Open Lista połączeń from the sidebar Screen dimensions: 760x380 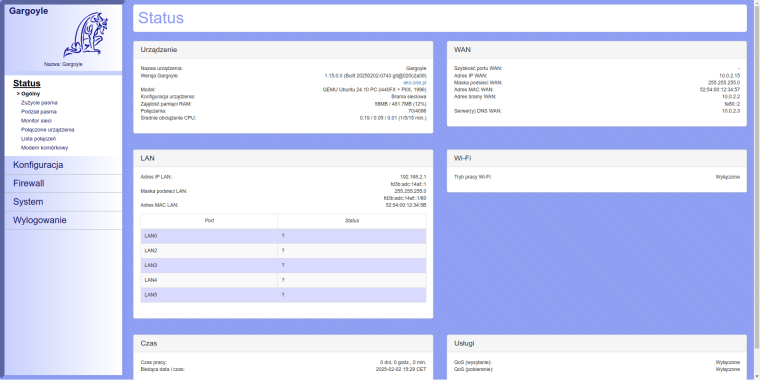pyautogui.click(x=39, y=139)
